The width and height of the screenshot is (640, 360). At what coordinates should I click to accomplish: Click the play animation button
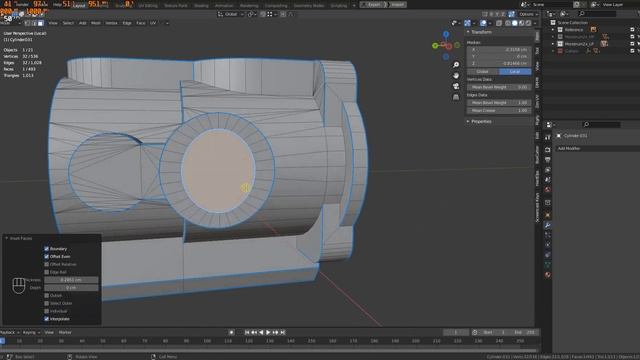[268, 332]
